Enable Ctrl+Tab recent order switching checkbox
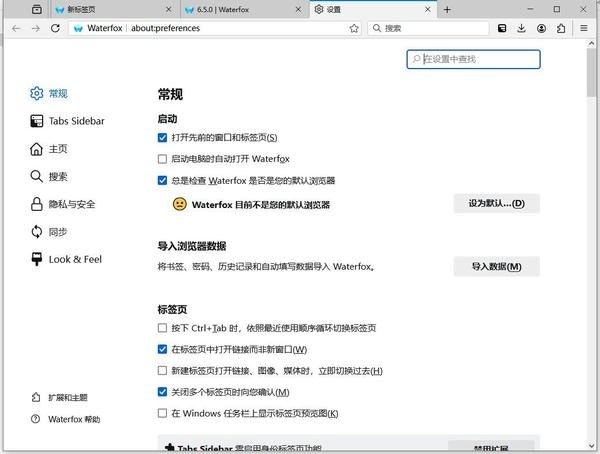This screenshot has width=600, height=454. click(x=162, y=328)
